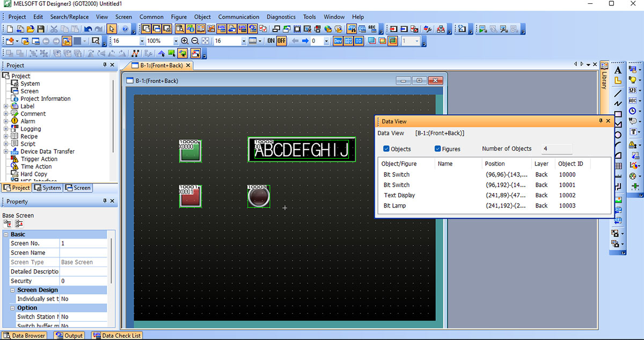Image resolution: width=644 pixels, height=340 pixels.
Task: Open the device number 0 dropdown
Action: coord(327,41)
